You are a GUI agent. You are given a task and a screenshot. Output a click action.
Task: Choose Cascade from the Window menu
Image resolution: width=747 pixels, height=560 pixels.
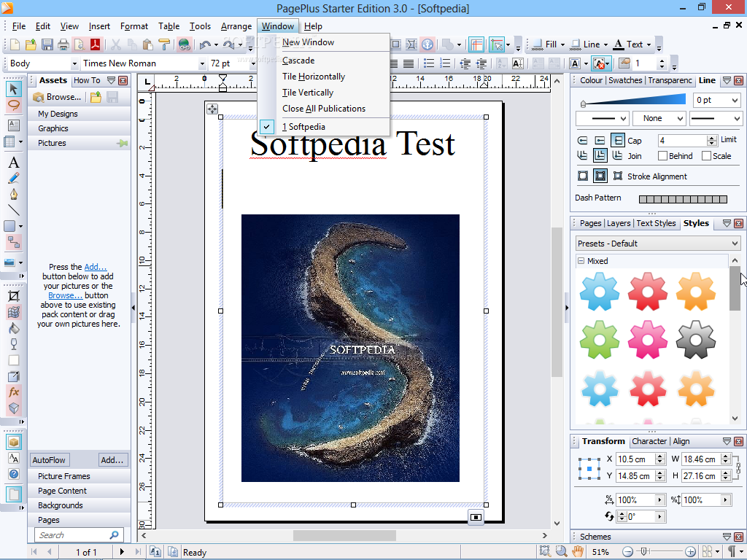(x=298, y=61)
